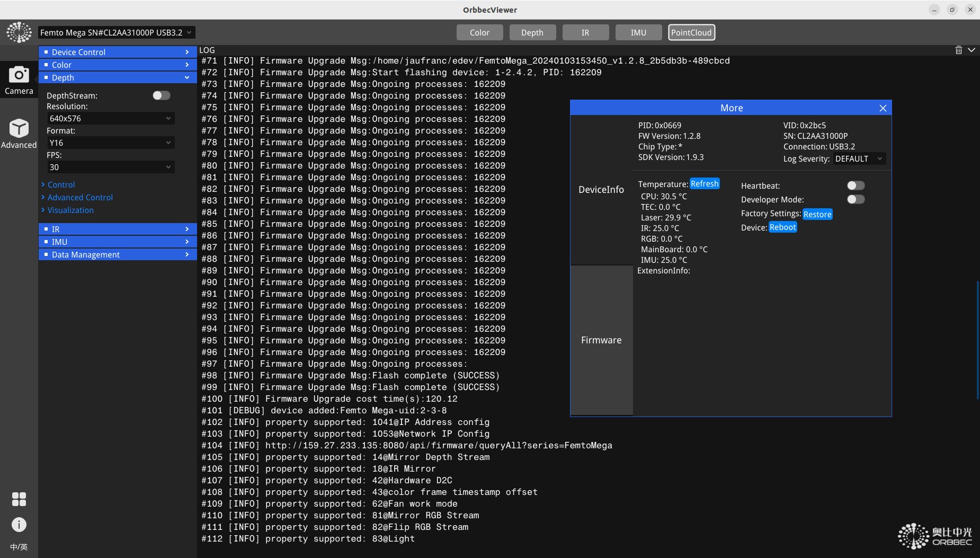Toggle the Depth stream button

532,32
